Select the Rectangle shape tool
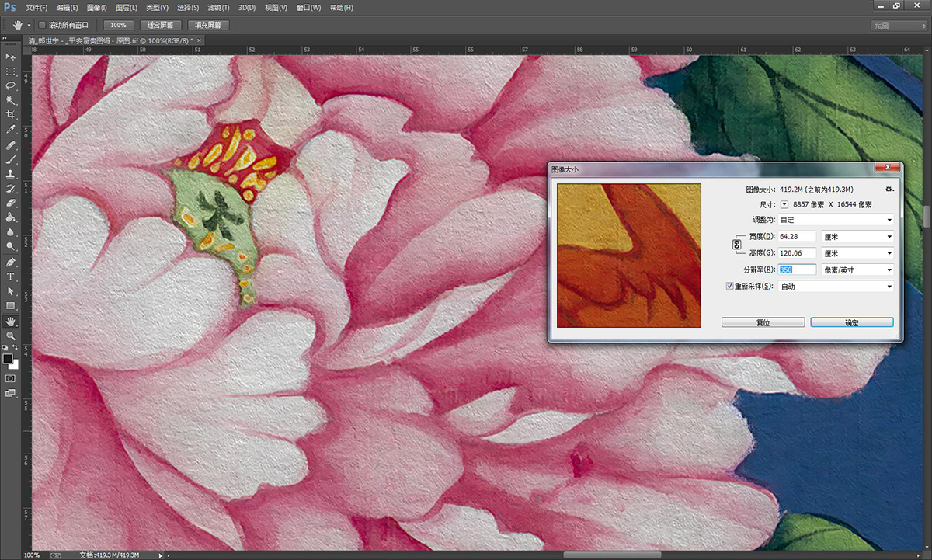 pos(11,306)
